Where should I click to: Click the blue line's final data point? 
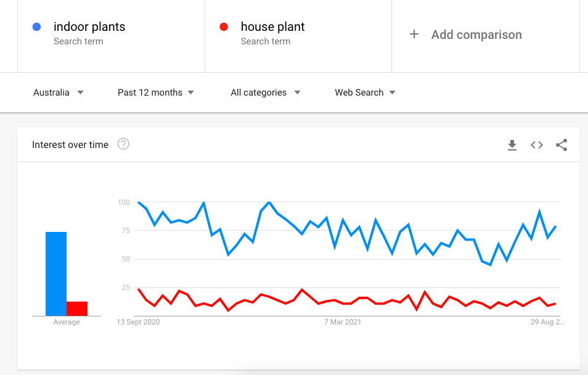pyautogui.click(x=556, y=226)
